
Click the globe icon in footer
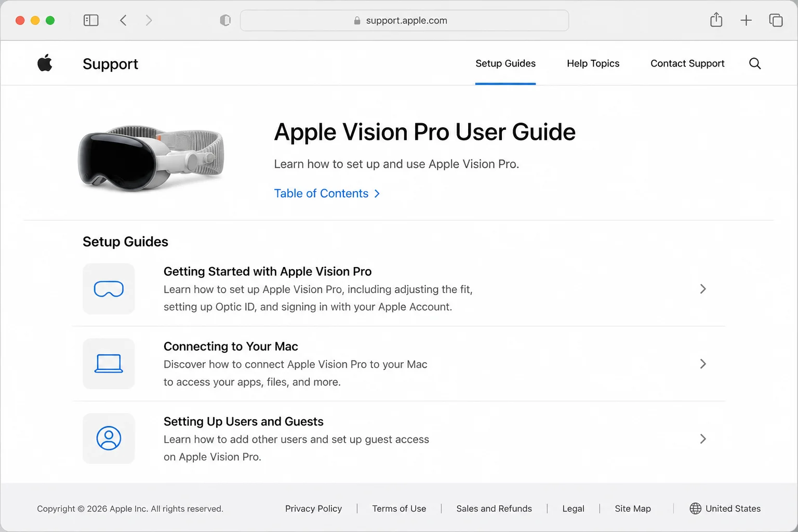coord(695,509)
